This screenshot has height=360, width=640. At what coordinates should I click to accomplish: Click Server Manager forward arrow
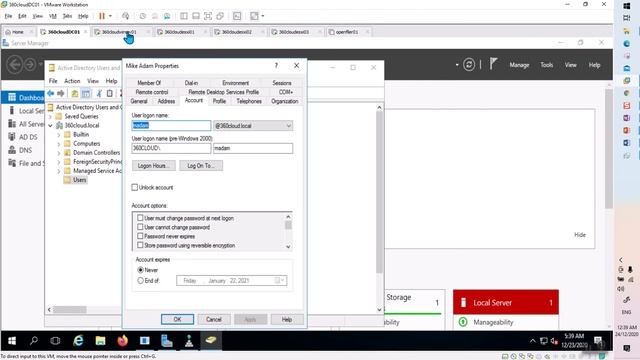point(30,64)
